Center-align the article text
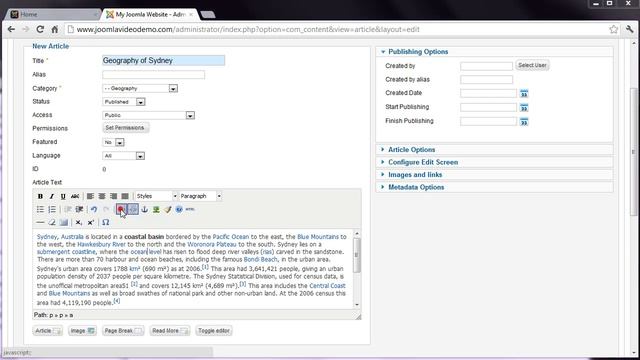This screenshot has width=640, height=360. (102, 196)
